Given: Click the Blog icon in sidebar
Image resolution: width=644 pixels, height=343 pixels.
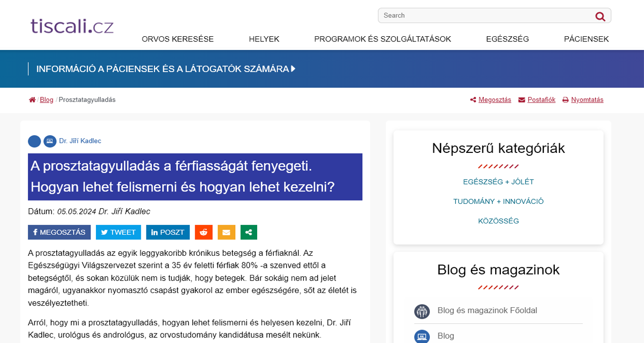Looking at the screenshot, I should 422,336.
